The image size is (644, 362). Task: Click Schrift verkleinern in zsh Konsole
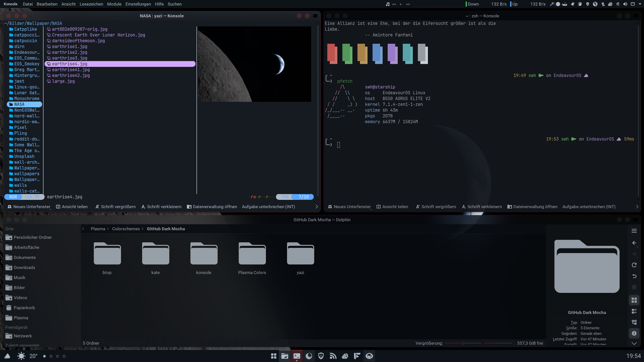pos(482,207)
